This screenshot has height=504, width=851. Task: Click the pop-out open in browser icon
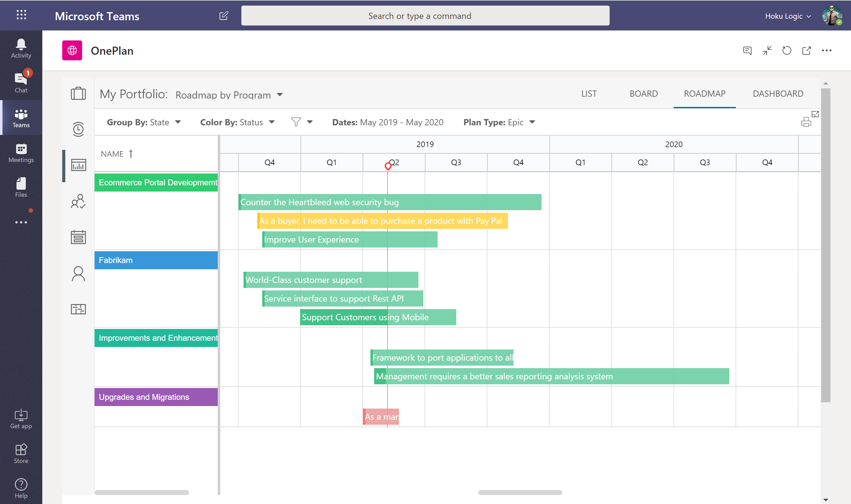(807, 51)
